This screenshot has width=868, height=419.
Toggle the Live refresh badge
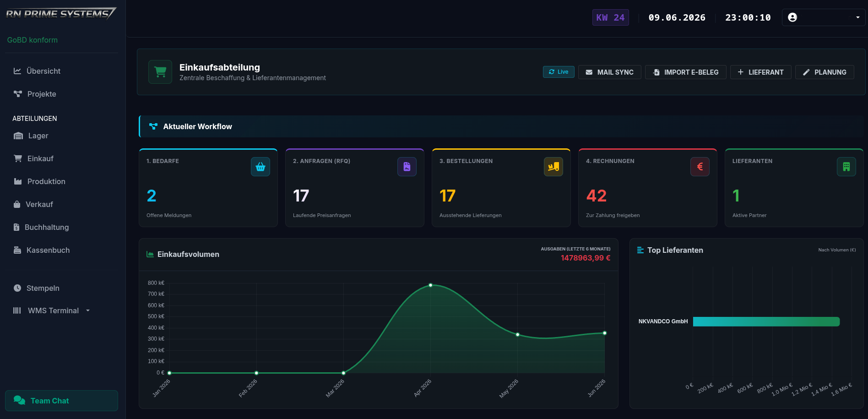[559, 72]
